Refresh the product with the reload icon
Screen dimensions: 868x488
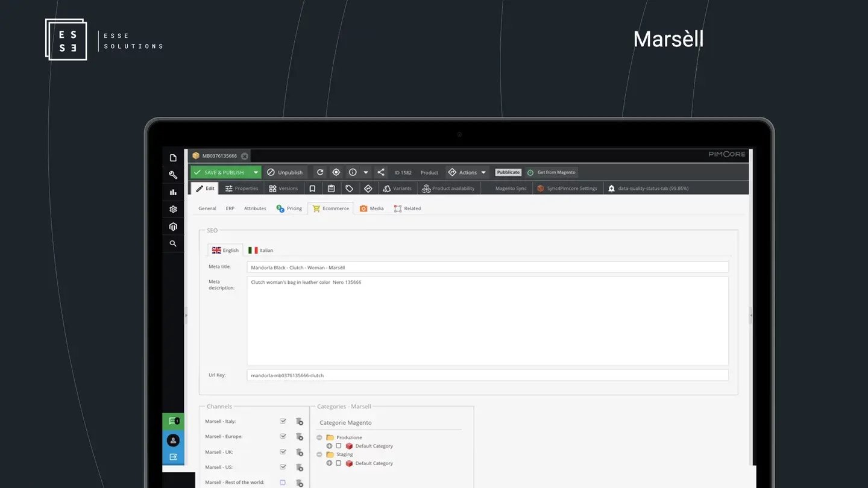pyautogui.click(x=320, y=172)
